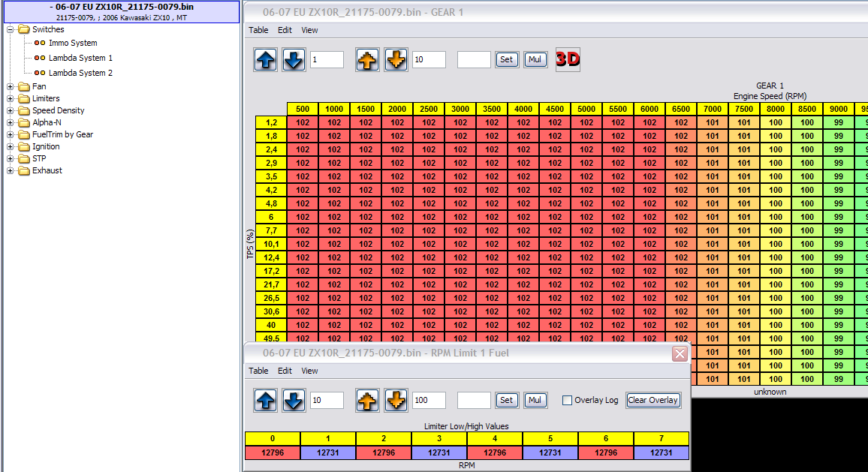Expand the Ignition folder node
This screenshot has height=472, width=868.
click(x=11, y=146)
